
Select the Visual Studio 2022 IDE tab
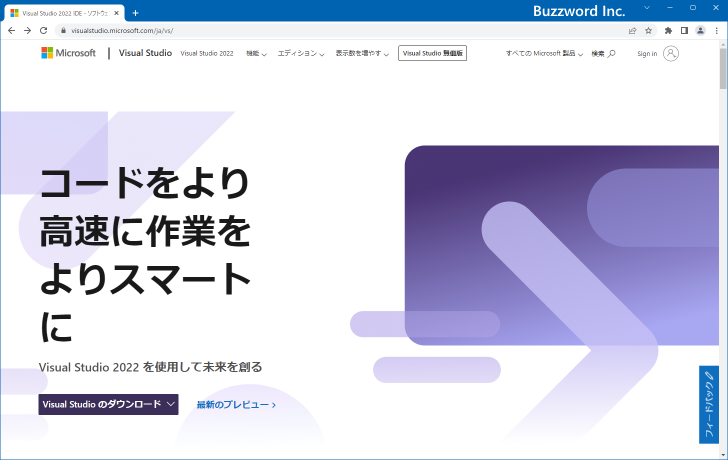[x=65, y=13]
